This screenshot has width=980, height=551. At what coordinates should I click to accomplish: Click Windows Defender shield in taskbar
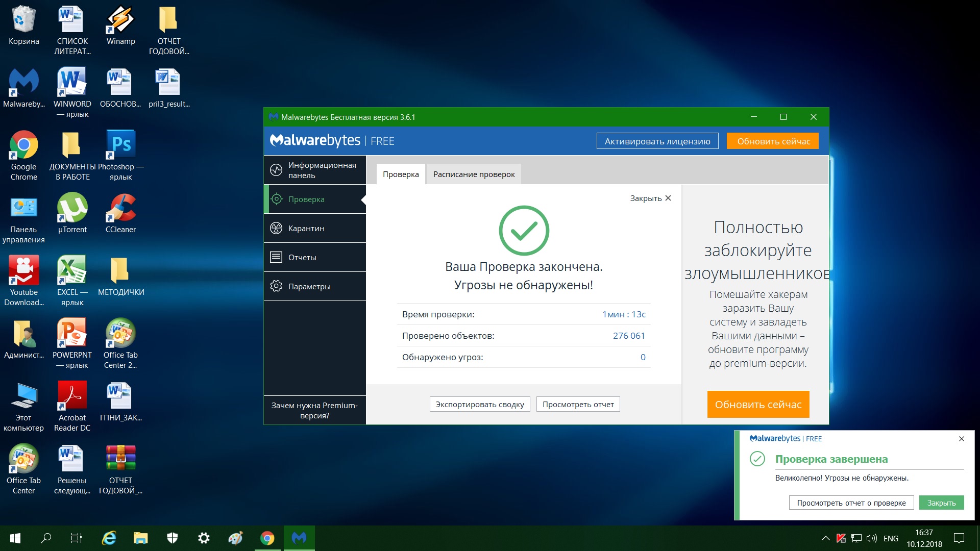[x=173, y=538]
